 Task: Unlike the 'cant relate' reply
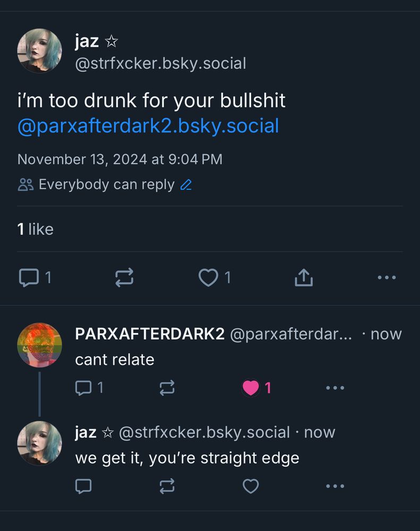pos(251,388)
